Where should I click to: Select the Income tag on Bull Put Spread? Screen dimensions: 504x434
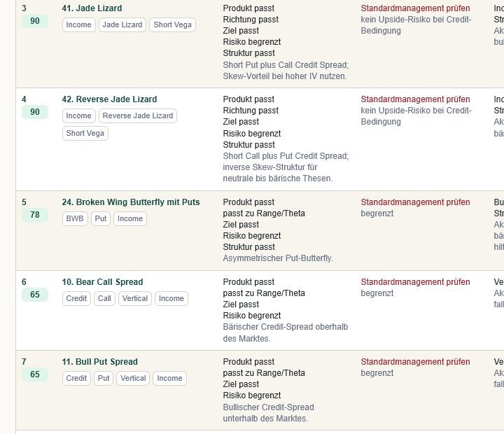coord(169,378)
